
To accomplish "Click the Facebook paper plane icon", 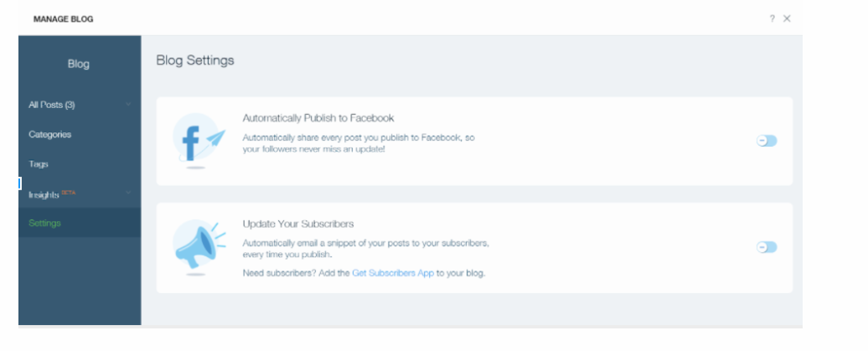I will click(199, 141).
